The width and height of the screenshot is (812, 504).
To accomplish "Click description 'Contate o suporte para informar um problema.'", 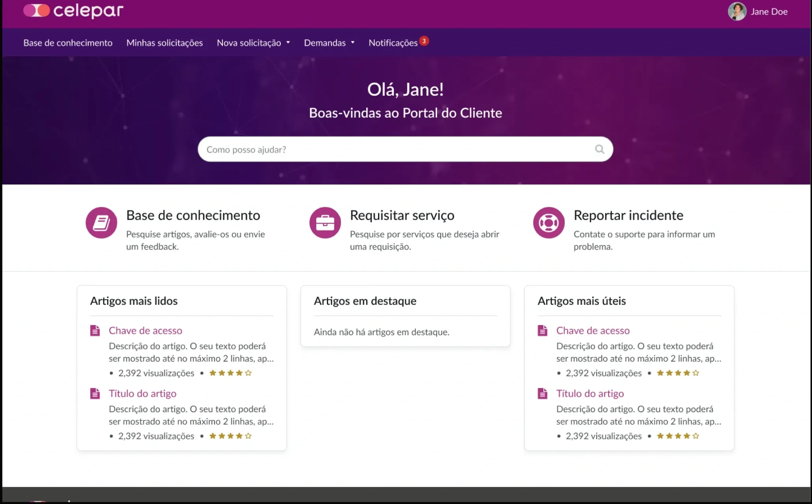I will point(644,240).
